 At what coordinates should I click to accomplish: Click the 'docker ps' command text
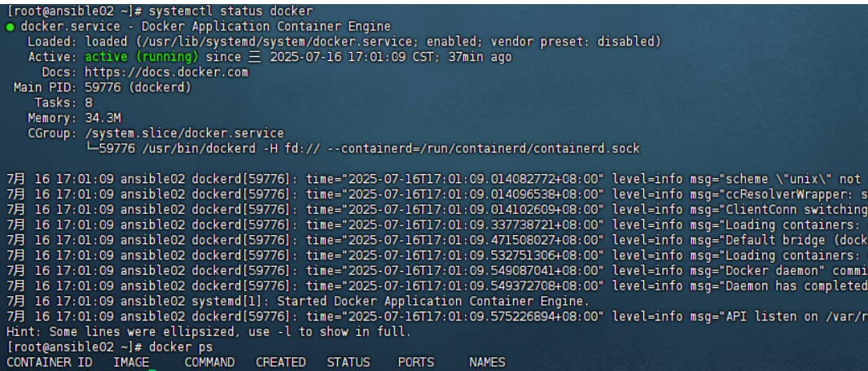click(x=181, y=347)
